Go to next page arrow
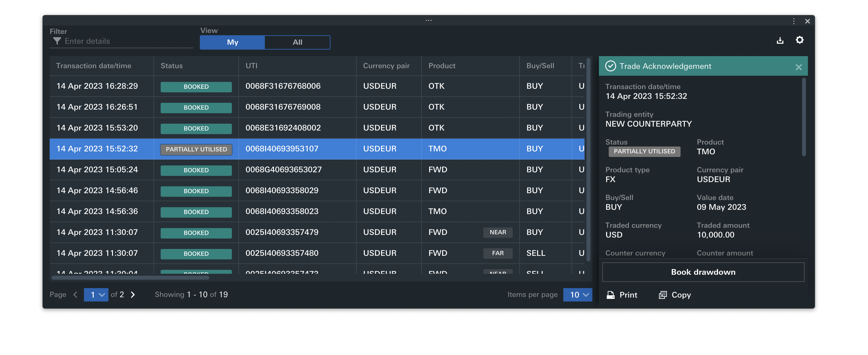Screen dimensions: 868x355 click(133, 294)
